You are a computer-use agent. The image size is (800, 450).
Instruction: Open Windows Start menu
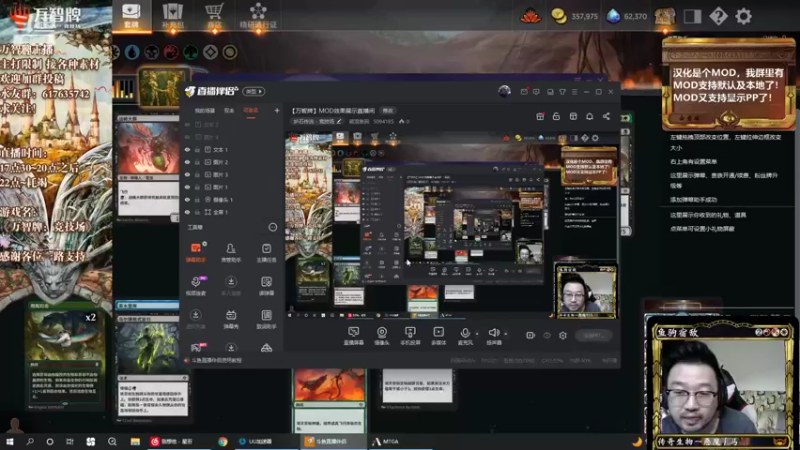coord(10,441)
